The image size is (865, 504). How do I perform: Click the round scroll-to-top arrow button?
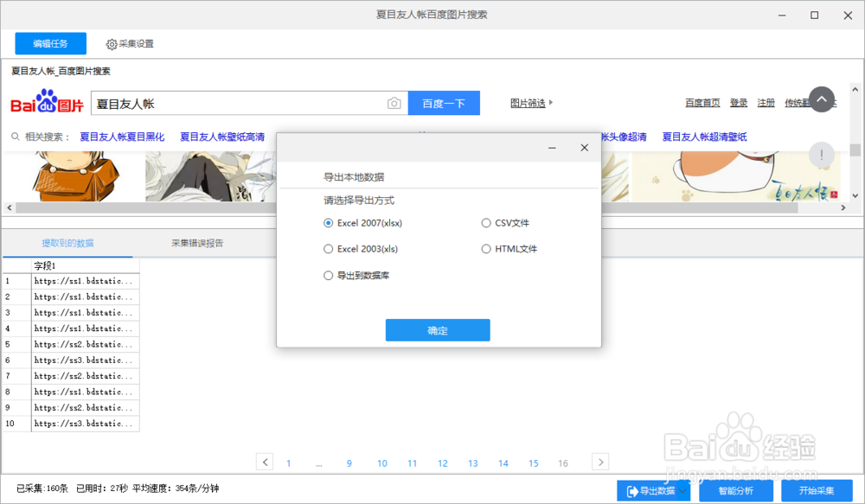[x=822, y=99]
